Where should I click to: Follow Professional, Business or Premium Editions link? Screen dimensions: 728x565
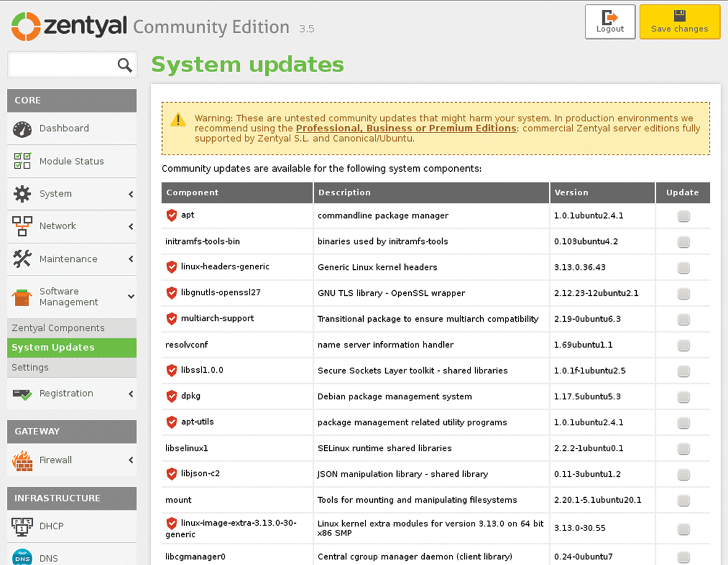[406, 129]
